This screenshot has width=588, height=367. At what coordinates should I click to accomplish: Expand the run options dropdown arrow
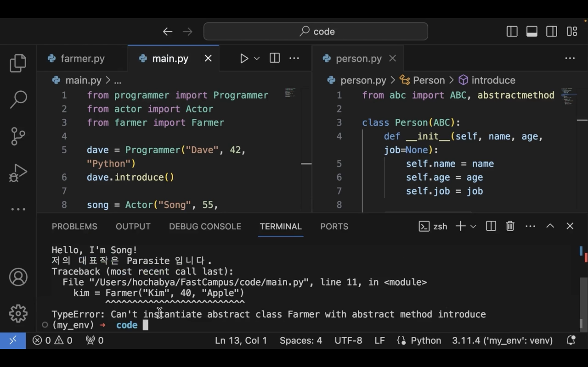[x=257, y=59]
